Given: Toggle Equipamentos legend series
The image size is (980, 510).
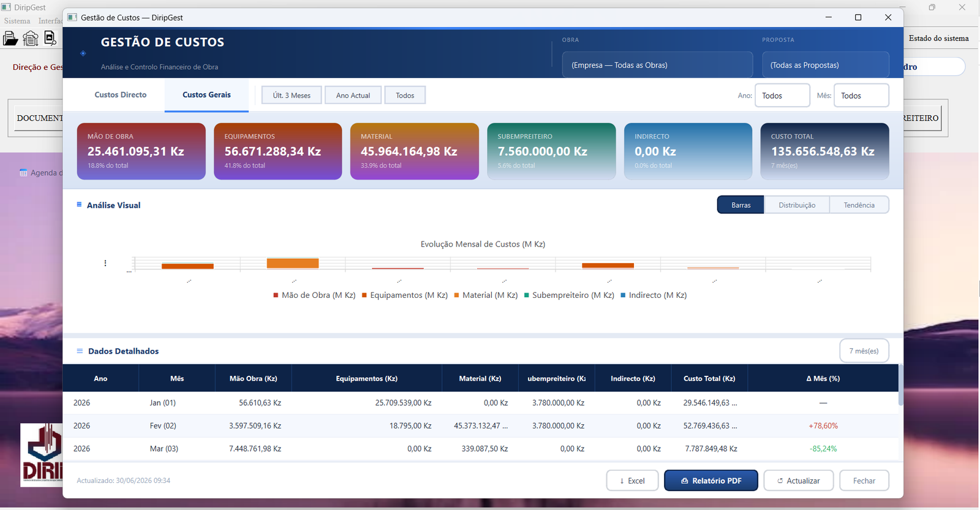Looking at the screenshot, I should click(405, 295).
